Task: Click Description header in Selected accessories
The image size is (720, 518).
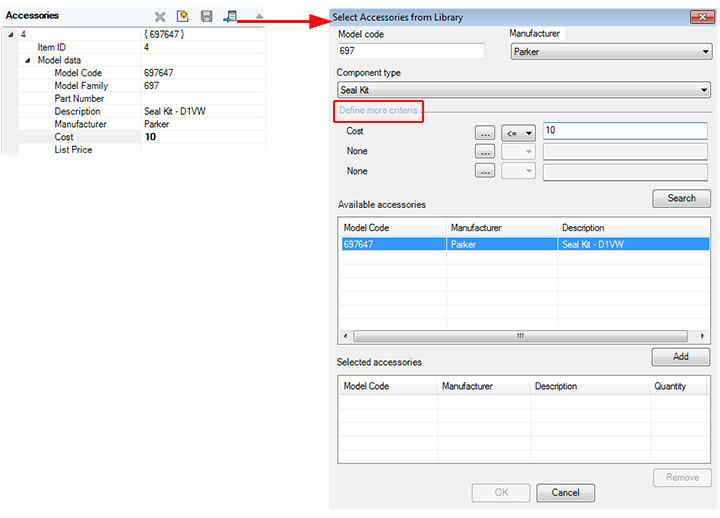Action: click(590, 386)
